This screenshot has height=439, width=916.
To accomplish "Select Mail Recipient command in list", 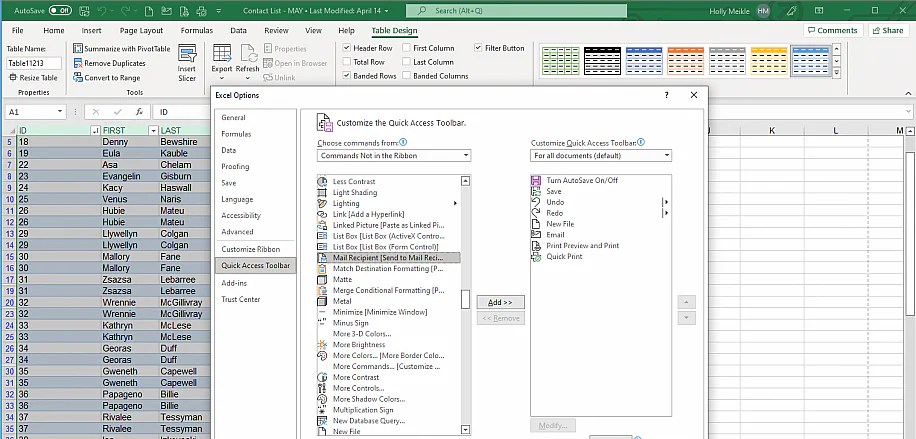I will click(388, 258).
